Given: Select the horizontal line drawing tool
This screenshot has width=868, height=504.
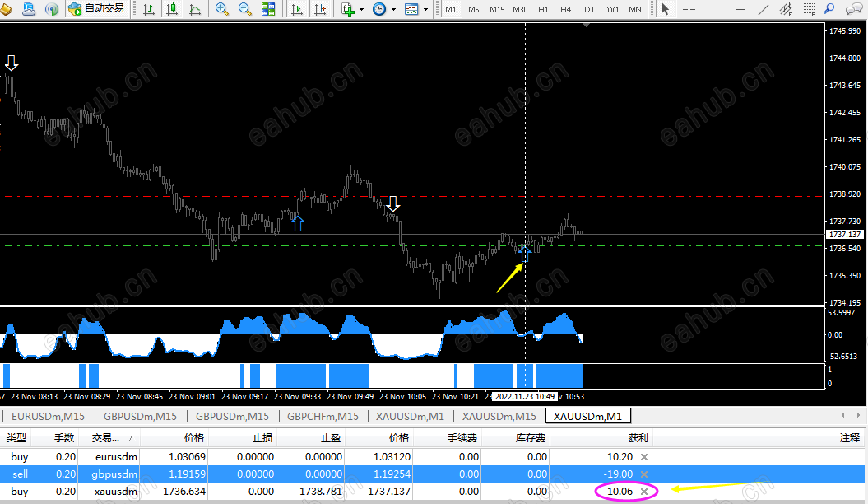Looking at the screenshot, I should (x=740, y=9).
